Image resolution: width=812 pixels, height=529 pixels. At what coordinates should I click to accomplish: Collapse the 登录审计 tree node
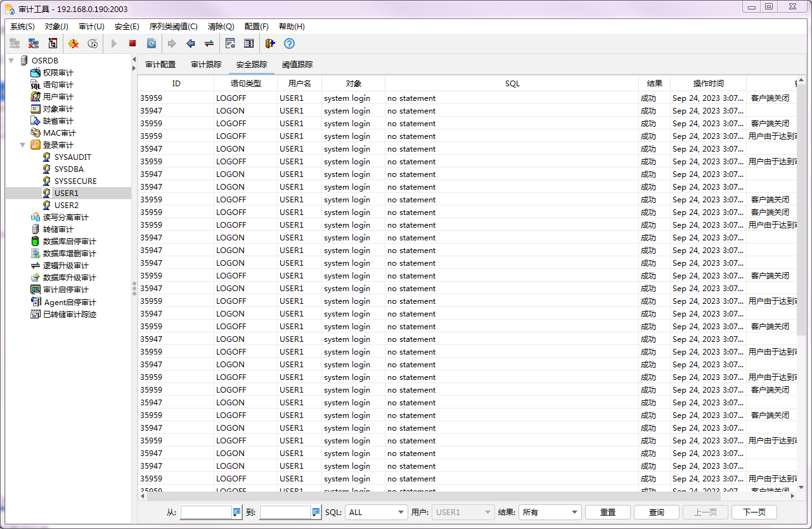tap(23, 145)
